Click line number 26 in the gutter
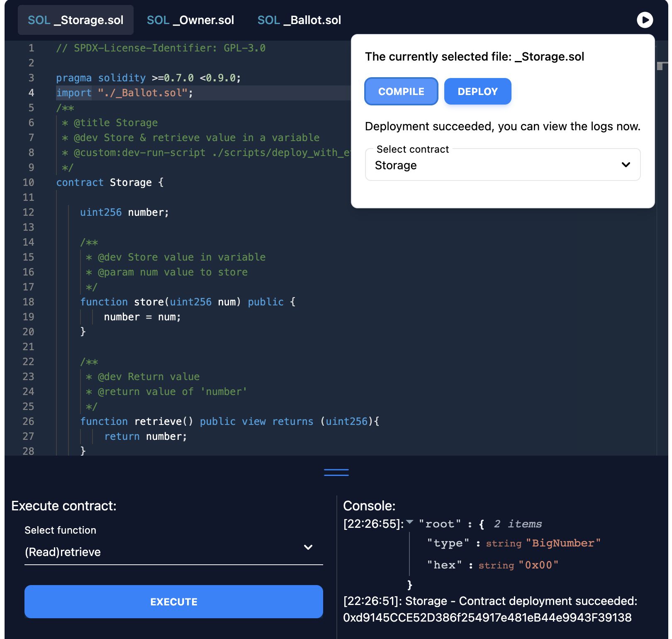Screen dimensions: 672x639 (x=28, y=422)
